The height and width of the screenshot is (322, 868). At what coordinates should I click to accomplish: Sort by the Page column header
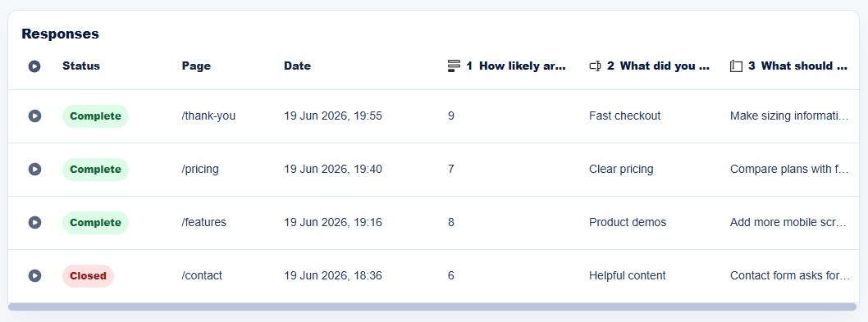tap(196, 66)
